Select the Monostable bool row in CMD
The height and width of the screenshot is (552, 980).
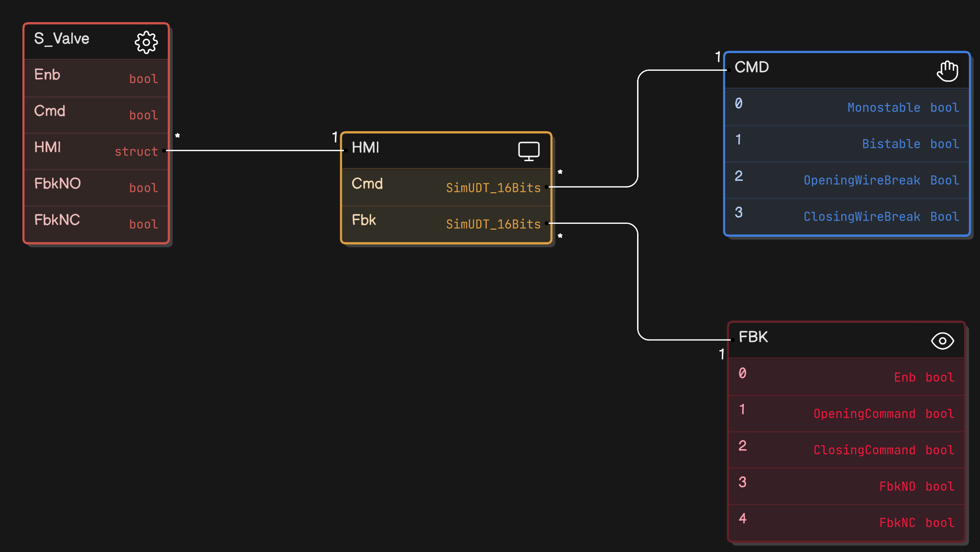[847, 107]
